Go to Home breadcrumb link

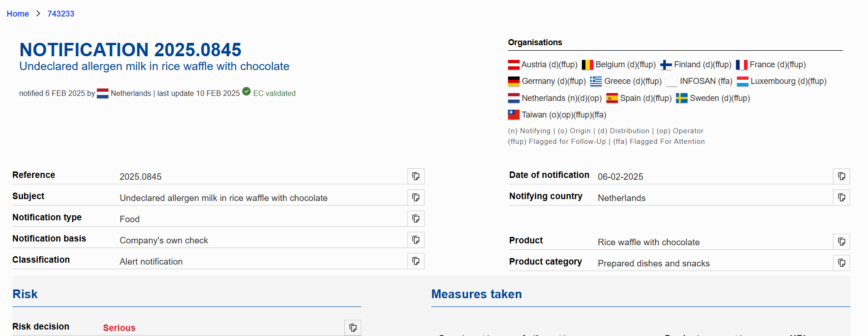[18, 14]
